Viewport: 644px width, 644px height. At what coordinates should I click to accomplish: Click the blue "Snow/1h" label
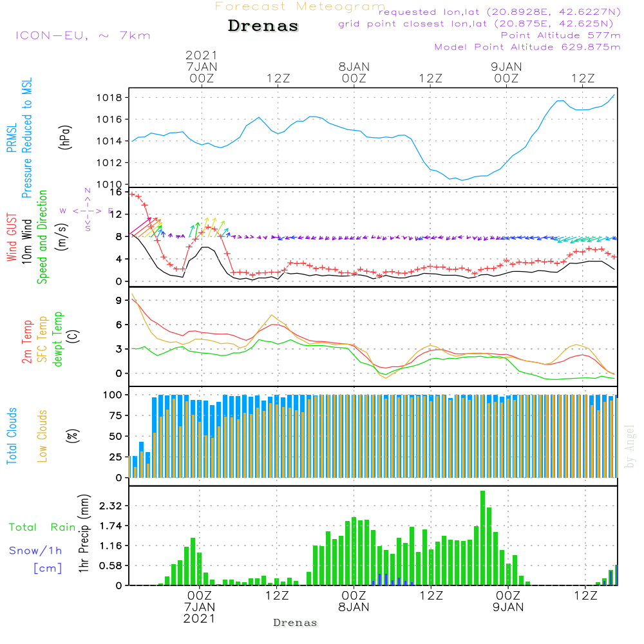coord(35,551)
